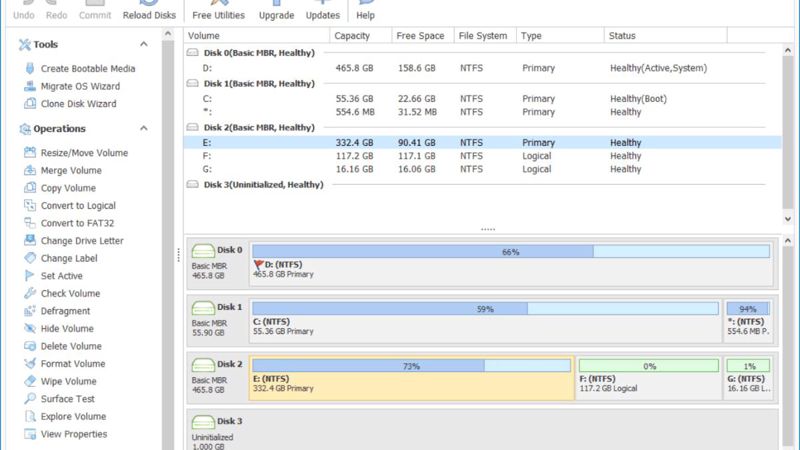Click the Updates toolbar button
Image resolution: width=800 pixels, height=450 pixels.
click(x=322, y=10)
